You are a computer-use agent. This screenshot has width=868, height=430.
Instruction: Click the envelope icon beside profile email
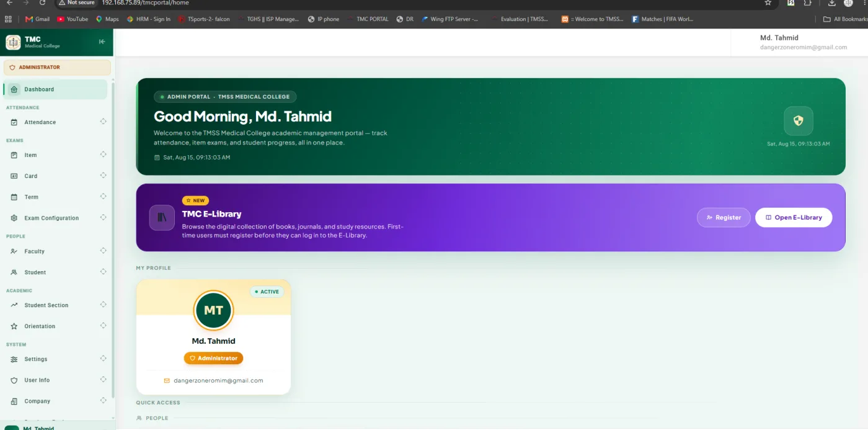pyautogui.click(x=167, y=380)
